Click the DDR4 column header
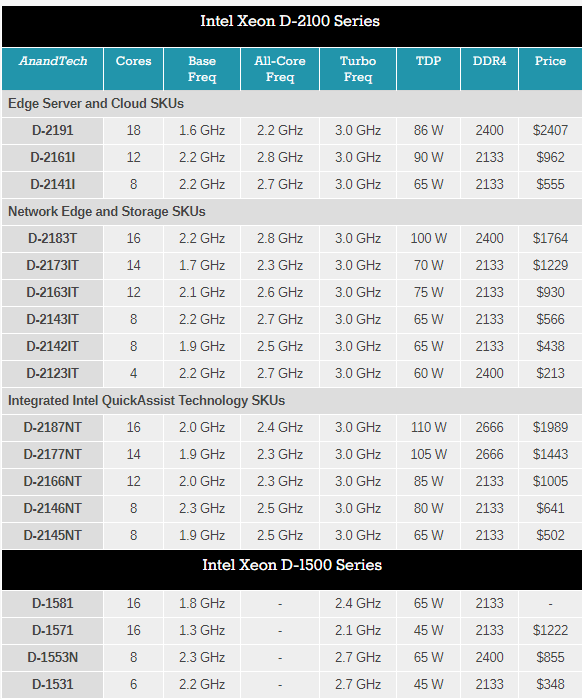Image resolution: width=582 pixels, height=699 pixels. pos(489,69)
